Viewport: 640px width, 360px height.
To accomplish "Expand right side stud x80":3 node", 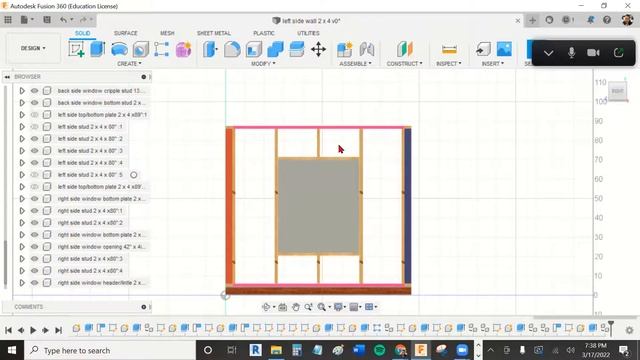I will (x=22, y=259).
